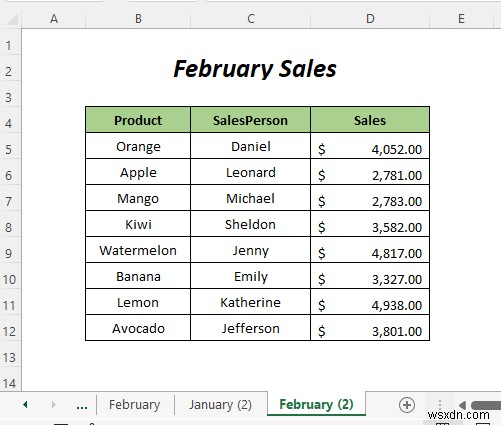Viewport: 501px width, 425px height.
Task: Open hidden sheet tabs via ellipsis
Action: 82,406
